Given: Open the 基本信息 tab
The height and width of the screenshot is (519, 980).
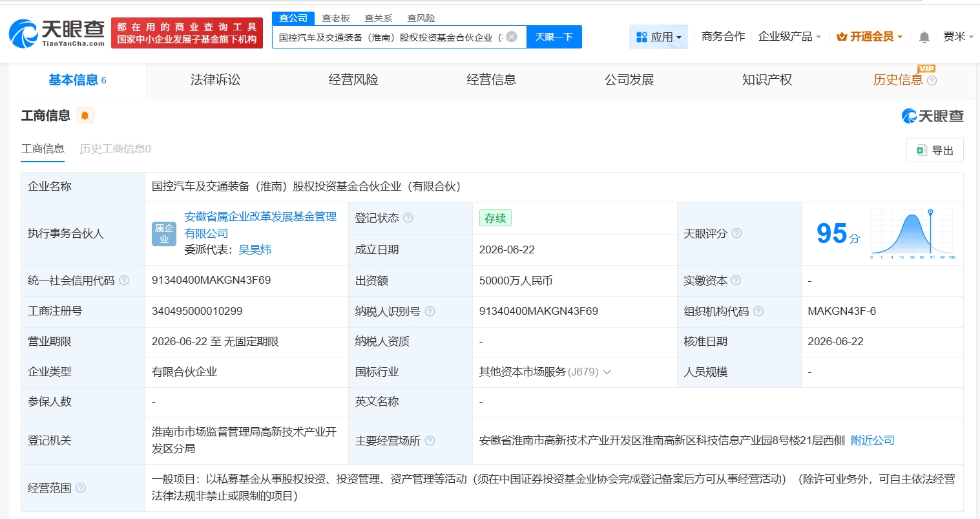Looking at the screenshot, I should [78, 80].
